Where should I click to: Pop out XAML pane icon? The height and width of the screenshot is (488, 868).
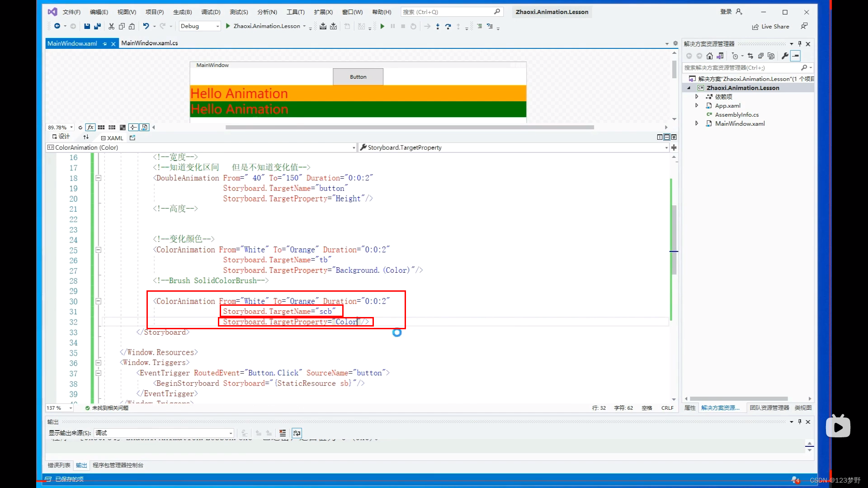[x=132, y=138]
